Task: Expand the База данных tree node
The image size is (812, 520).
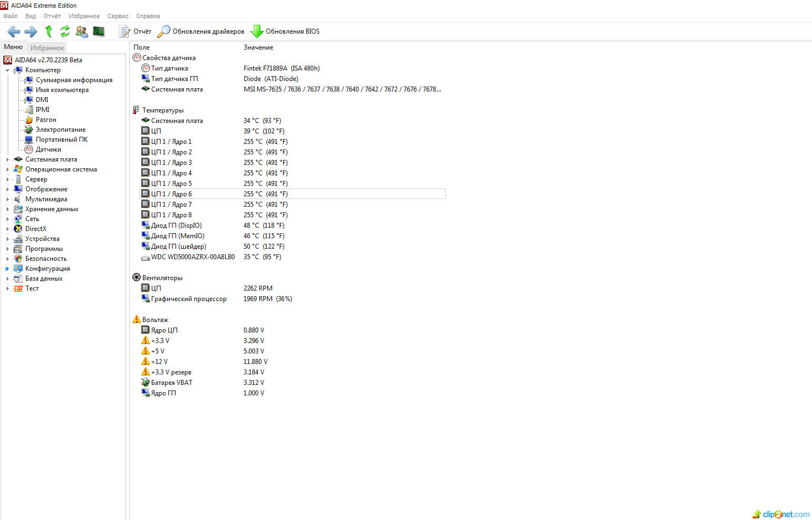Action: pyautogui.click(x=8, y=278)
